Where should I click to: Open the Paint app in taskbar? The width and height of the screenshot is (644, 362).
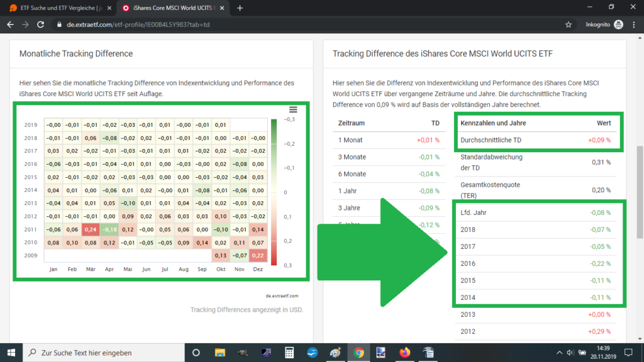coord(336,353)
